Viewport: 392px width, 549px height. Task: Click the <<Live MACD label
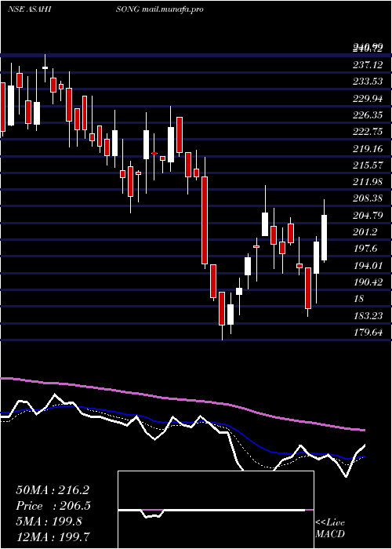pos(330,529)
